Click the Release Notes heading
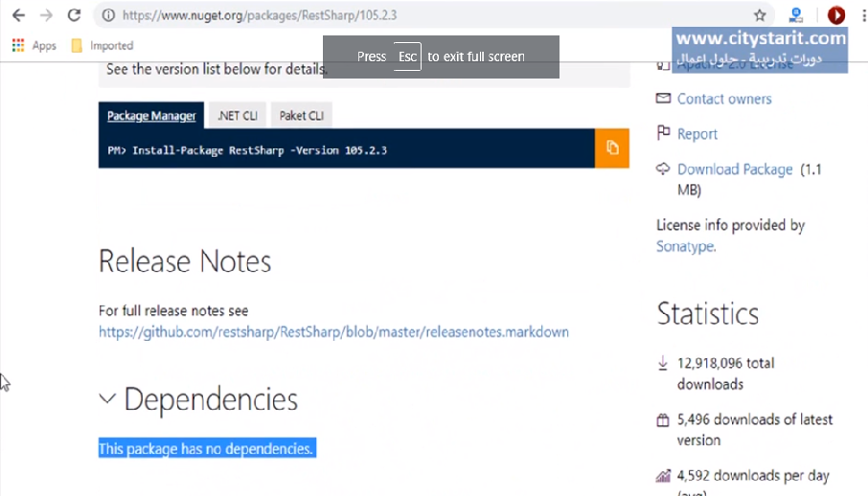 click(x=185, y=261)
